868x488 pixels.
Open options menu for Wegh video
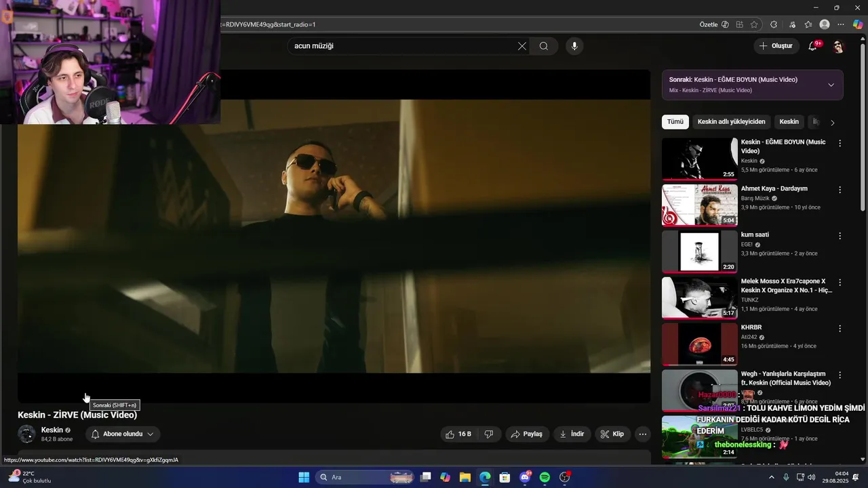coord(840,375)
